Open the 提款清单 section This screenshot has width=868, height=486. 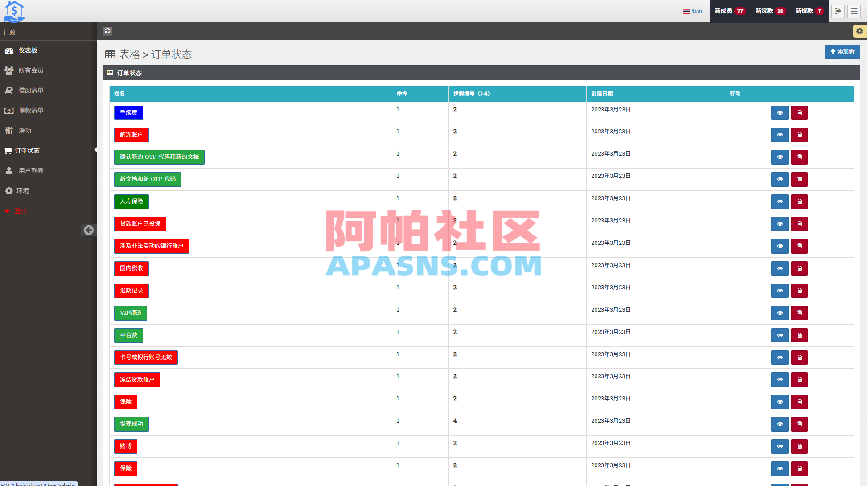[x=30, y=111]
